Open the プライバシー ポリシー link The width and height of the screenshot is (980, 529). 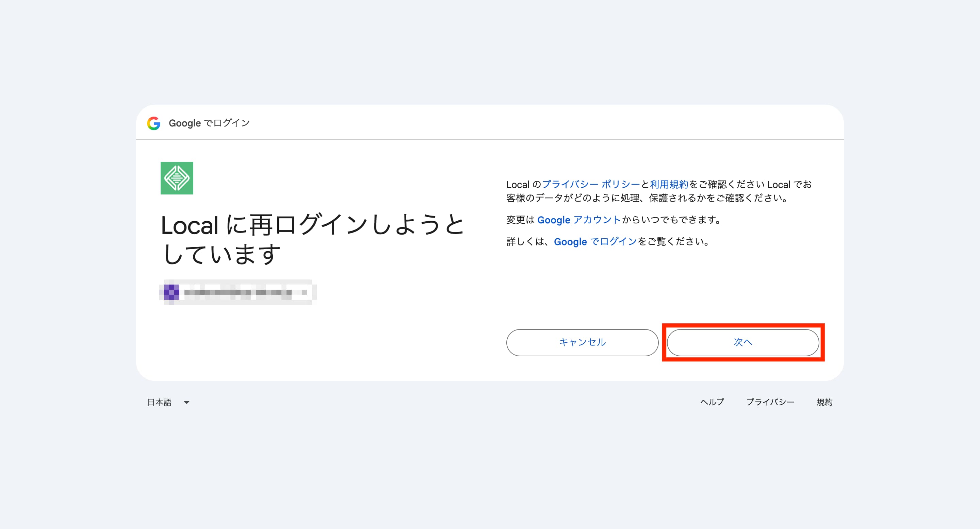[591, 184]
